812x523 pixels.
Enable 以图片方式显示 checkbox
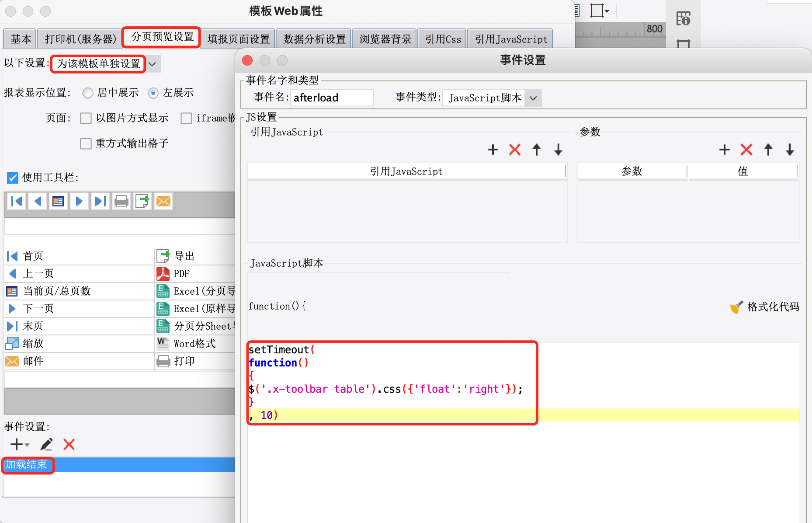[86, 118]
